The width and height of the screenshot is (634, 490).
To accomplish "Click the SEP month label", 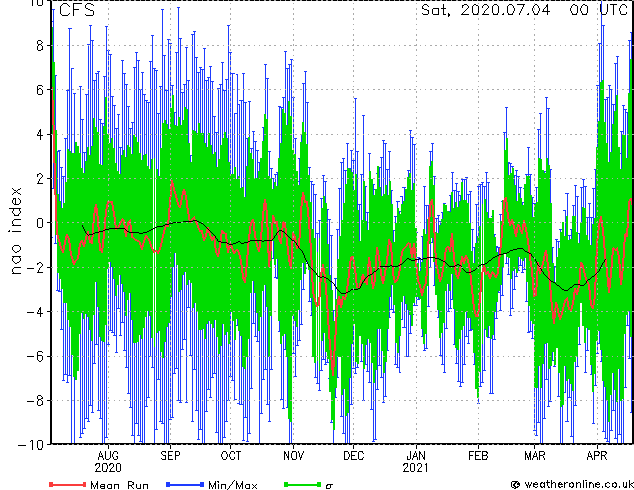I will pyautogui.click(x=170, y=456).
